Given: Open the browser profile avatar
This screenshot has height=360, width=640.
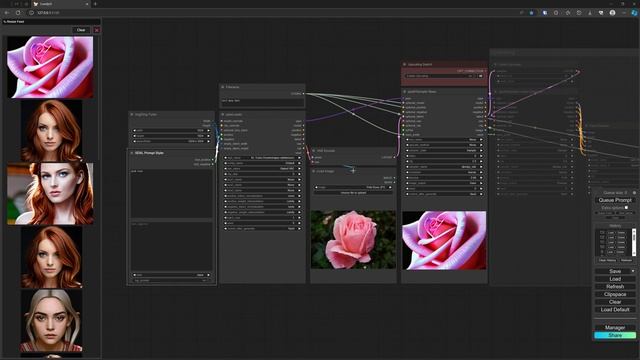Looking at the screenshot, I should coord(612,13).
